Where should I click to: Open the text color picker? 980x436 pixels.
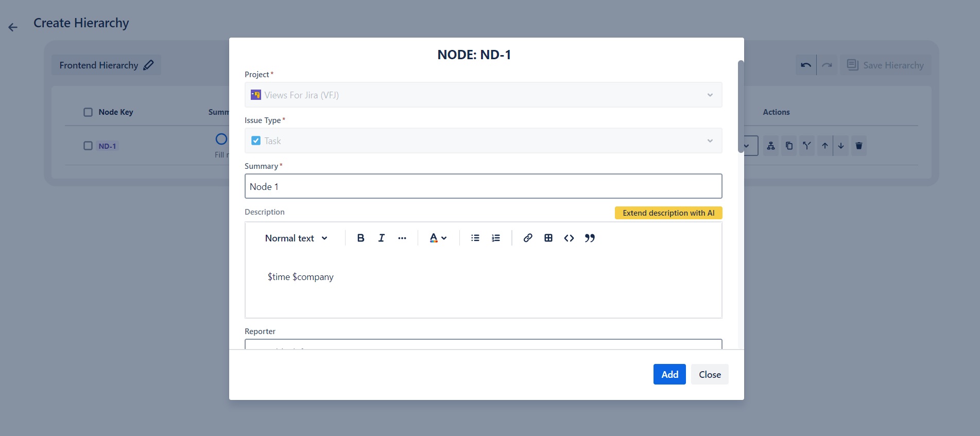tap(438, 238)
